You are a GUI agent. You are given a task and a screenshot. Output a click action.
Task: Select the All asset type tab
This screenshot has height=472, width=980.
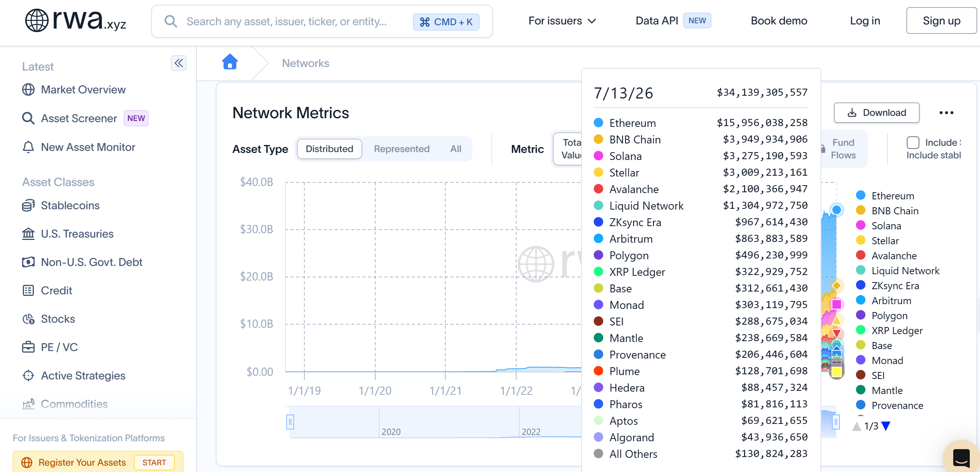pos(456,149)
